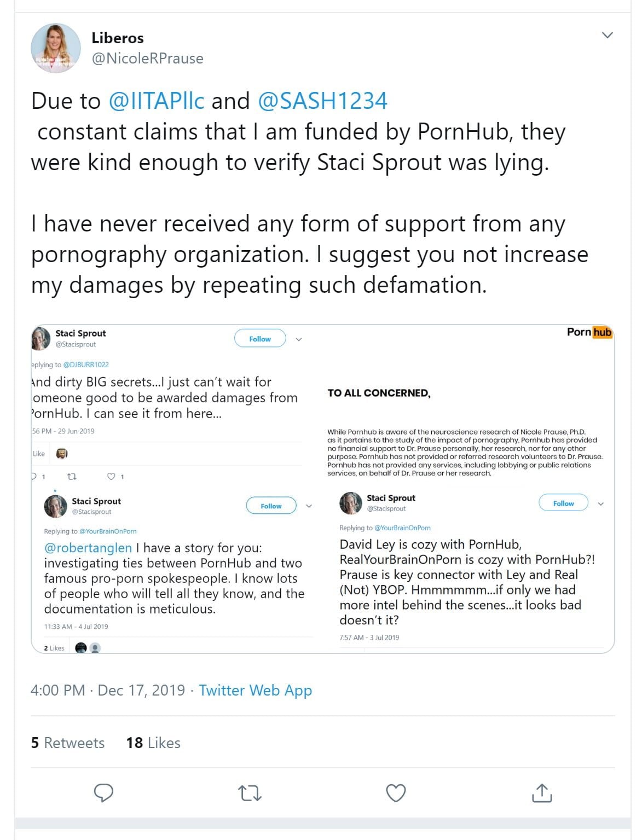This screenshot has height=840, width=642.
Task: Open the share tweet icon
Action: [x=542, y=793]
